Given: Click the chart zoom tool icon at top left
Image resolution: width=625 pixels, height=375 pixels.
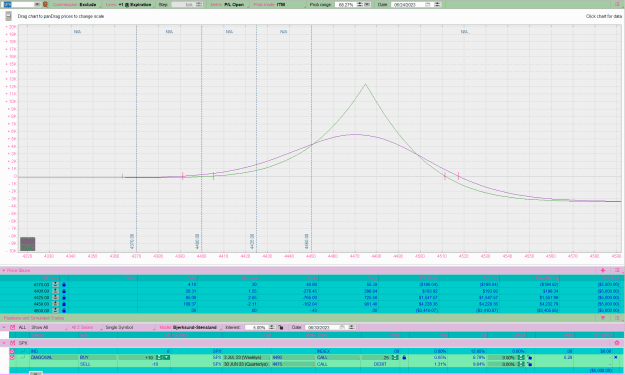Looking at the screenshot, I should point(8,16).
